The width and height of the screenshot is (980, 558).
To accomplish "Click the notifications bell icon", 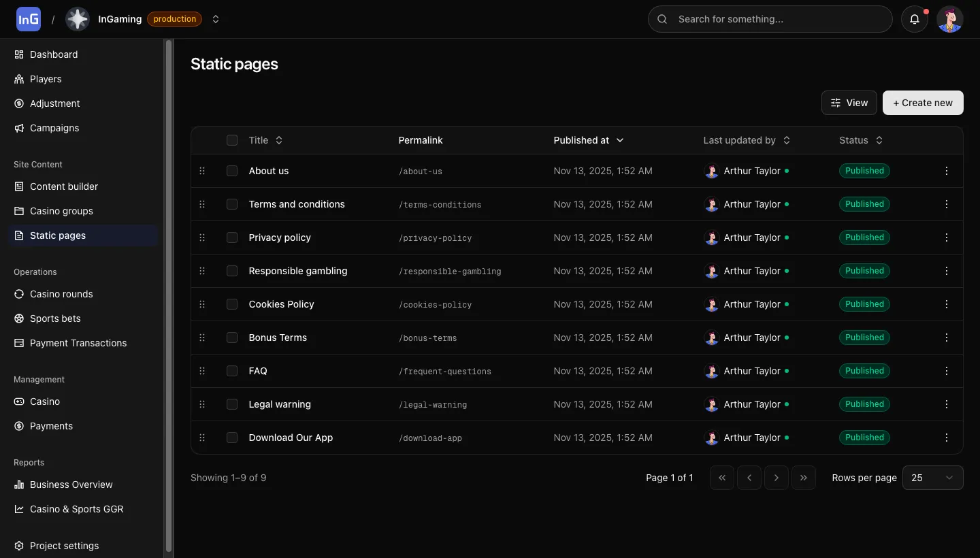I will coord(915,19).
